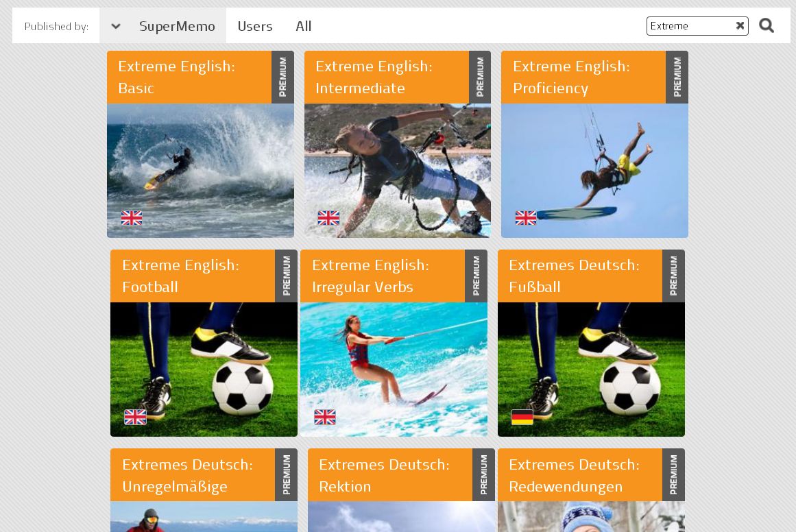This screenshot has width=796, height=532.
Task: Expand the Published by dropdown chevron
Action: tap(116, 26)
